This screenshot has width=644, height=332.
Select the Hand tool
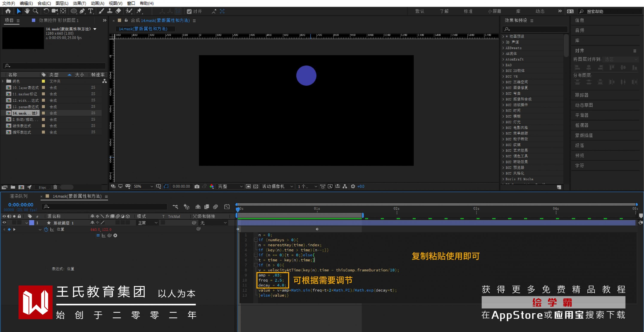(27, 11)
